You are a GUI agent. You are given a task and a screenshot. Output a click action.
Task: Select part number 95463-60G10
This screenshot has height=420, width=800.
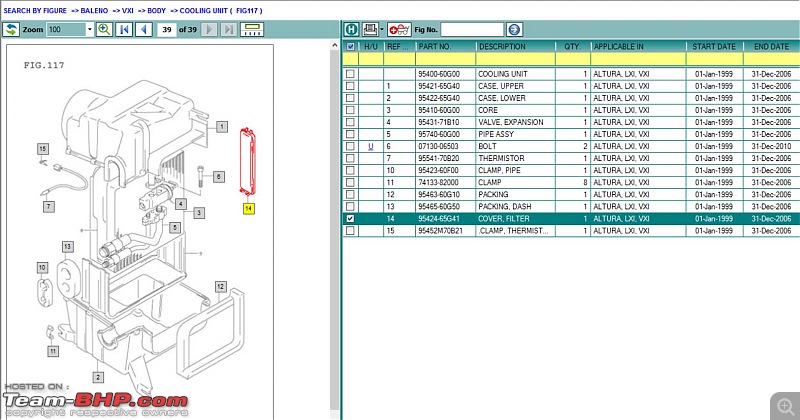(x=439, y=194)
